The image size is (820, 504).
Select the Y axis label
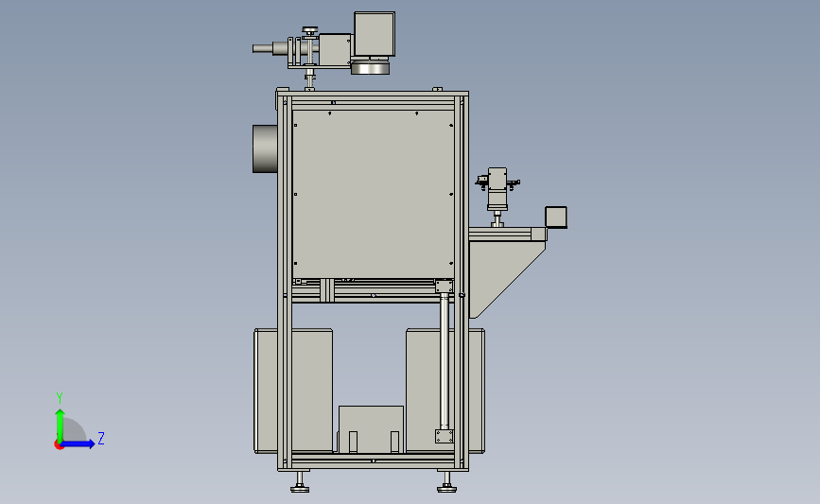coord(60,398)
